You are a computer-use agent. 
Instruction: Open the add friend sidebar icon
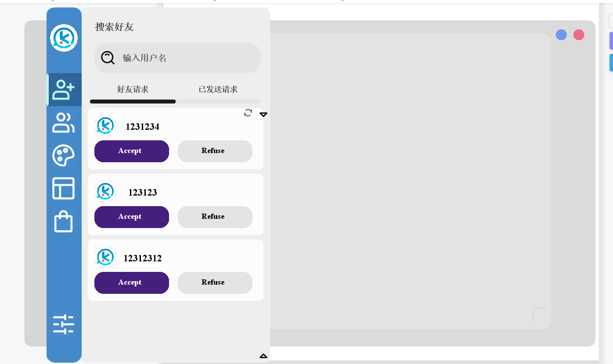[x=64, y=90]
